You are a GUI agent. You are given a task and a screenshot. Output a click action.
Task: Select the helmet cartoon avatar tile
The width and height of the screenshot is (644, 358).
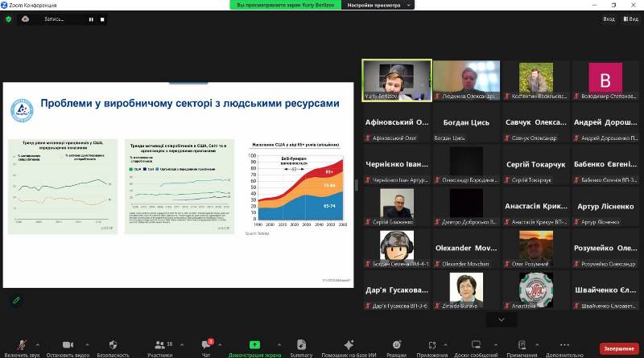[x=397, y=248]
